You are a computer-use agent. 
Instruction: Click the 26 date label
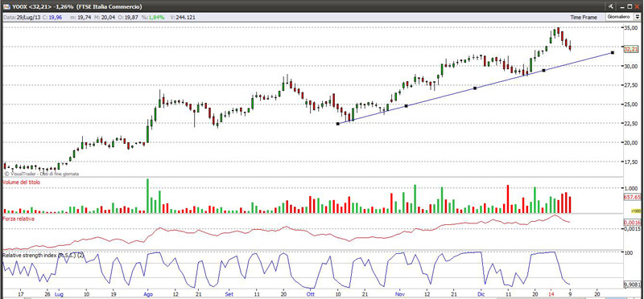[47, 294]
